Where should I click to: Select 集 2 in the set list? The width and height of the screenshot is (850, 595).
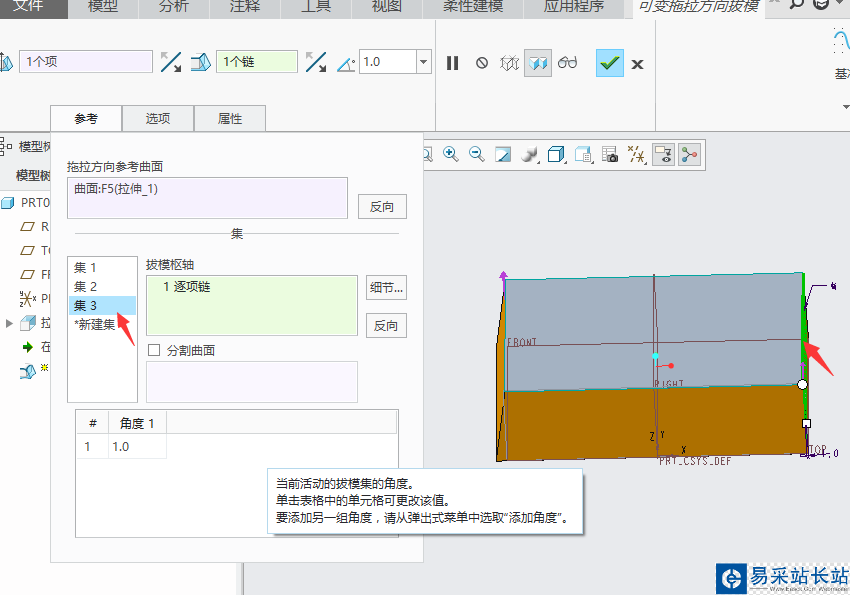pos(102,287)
